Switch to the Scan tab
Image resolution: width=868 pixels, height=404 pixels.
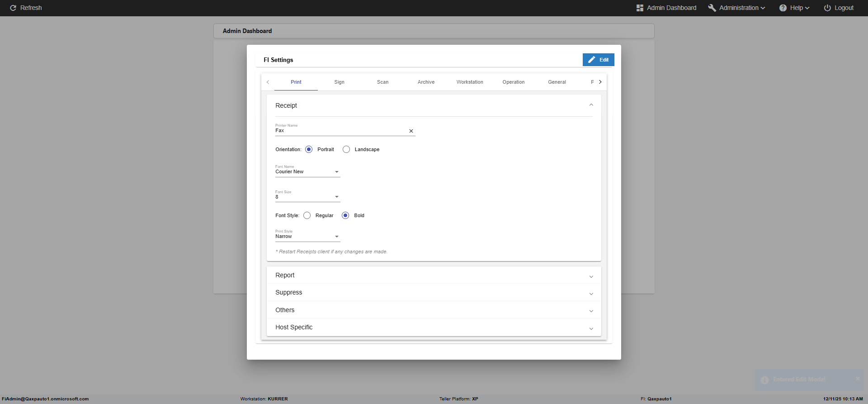coord(383,82)
